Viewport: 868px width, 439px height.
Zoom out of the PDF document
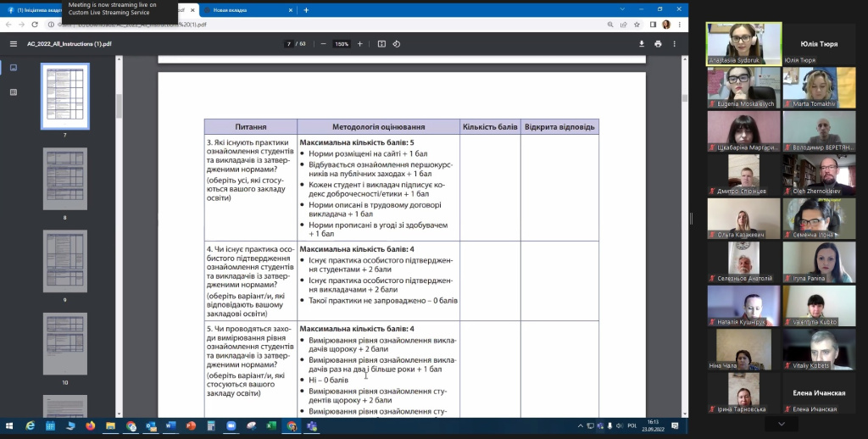point(323,44)
